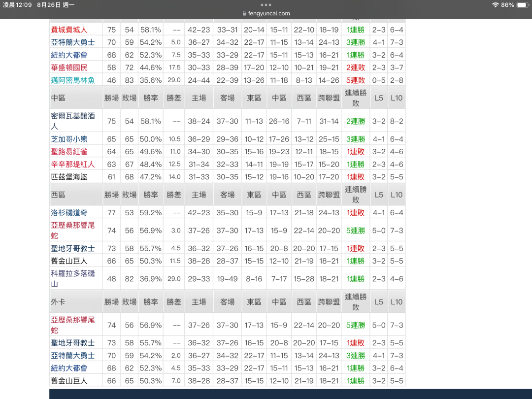This screenshot has height=399, width=532.
Task: Click 匹茲堡海盜's 47.2% win rate
Action: (151, 177)
